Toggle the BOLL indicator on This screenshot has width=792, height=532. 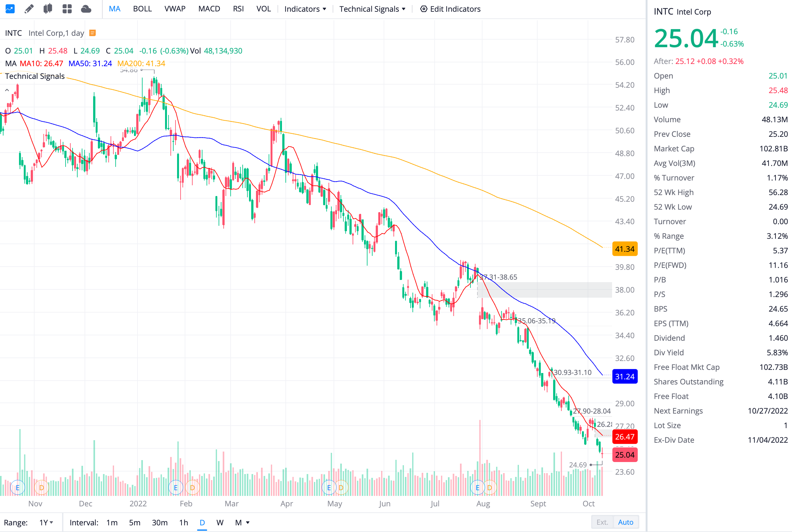pos(142,9)
